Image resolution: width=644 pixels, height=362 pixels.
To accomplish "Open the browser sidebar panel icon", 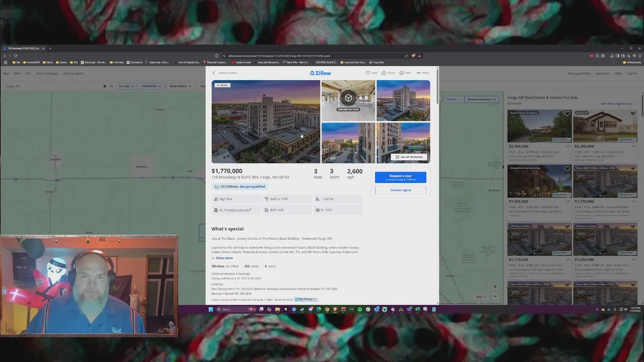I will click(617, 56).
